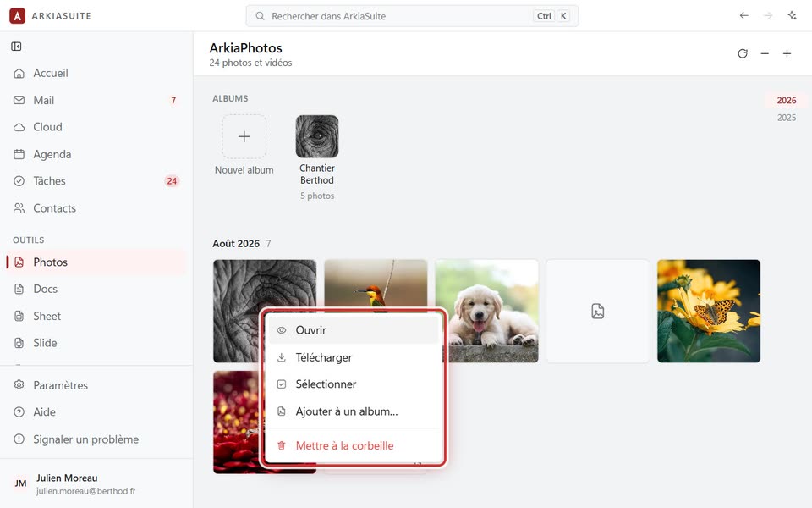The width and height of the screenshot is (812, 508).
Task: Open the Aide help page
Action: pos(96,412)
